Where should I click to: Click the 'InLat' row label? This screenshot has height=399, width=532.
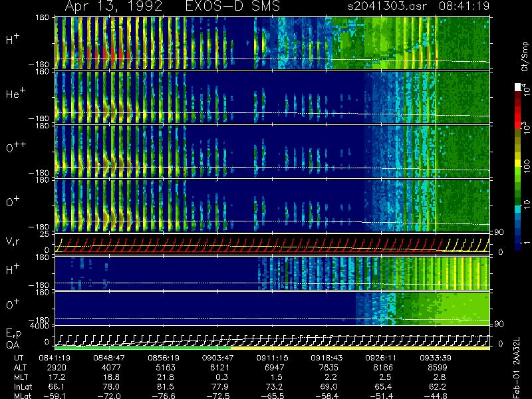(23, 386)
